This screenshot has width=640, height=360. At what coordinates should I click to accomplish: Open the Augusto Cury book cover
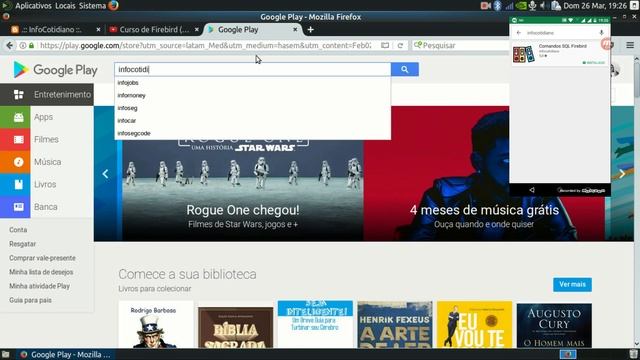click(554, 326)
